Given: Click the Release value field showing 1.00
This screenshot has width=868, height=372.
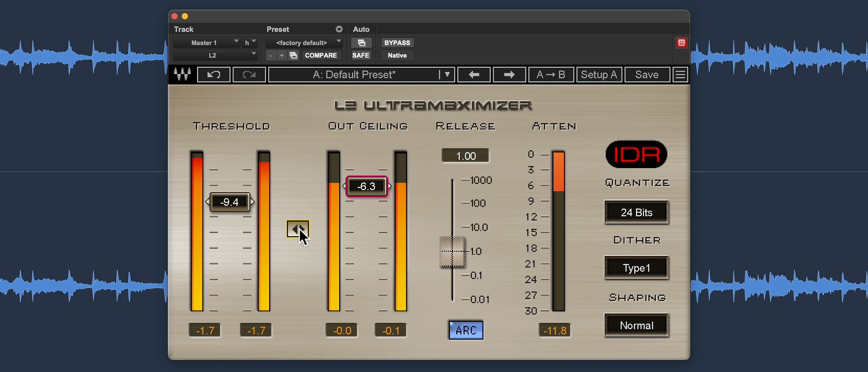Looking at the screenshot, I should click(x=465, y=155).
